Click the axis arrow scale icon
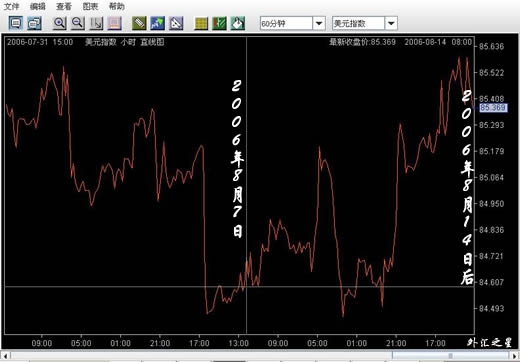Image resolution: width=520 pixels, height=362 pixels. click(96, 23)
